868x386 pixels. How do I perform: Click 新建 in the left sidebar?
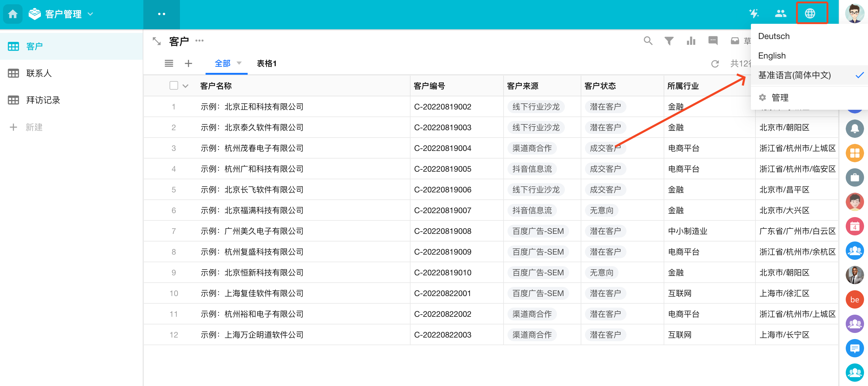point(34,127)
